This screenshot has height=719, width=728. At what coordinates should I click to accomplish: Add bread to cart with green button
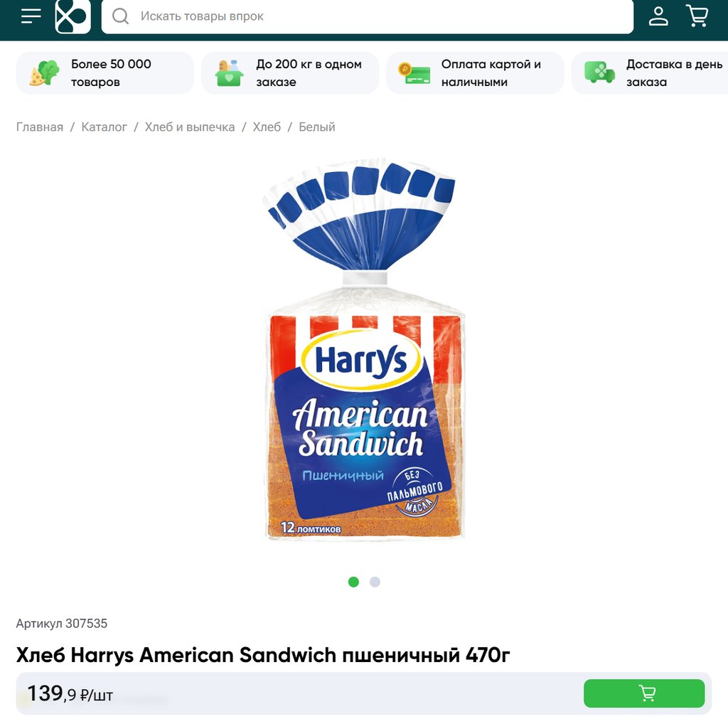(x=643, y=693)
